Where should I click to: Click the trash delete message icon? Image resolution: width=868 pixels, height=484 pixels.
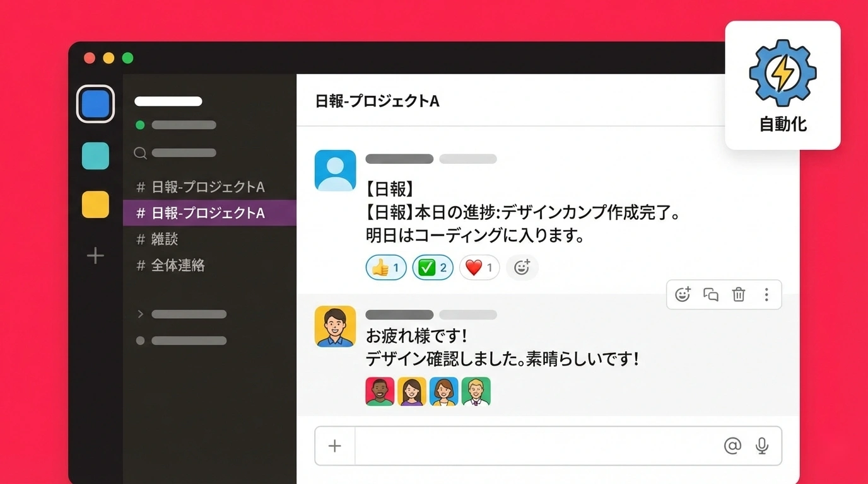(x=739, y=294)
